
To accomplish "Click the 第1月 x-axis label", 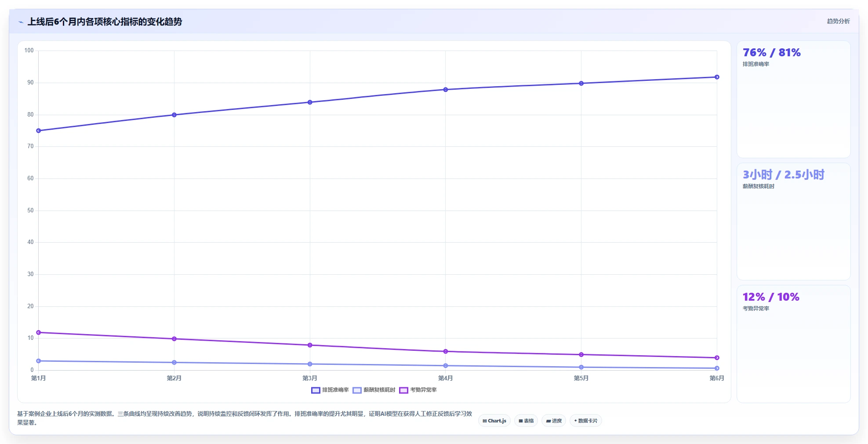I will point(39,378).
